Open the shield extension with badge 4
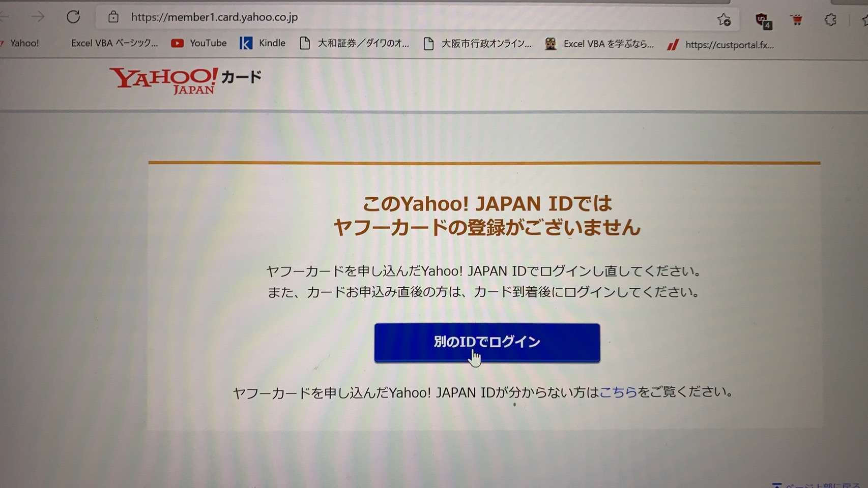868x488 pixels. click(763, 20)
